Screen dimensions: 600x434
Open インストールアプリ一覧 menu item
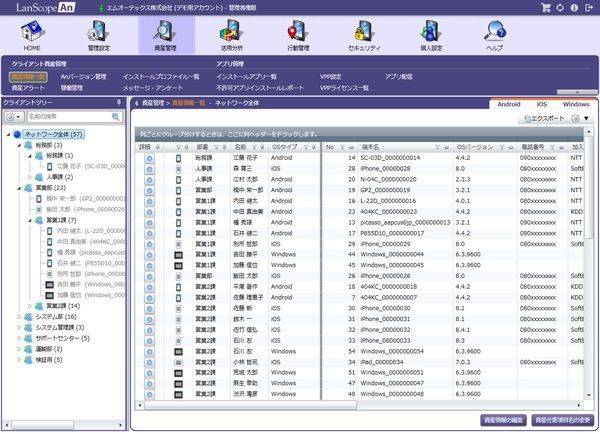[246, 76]
